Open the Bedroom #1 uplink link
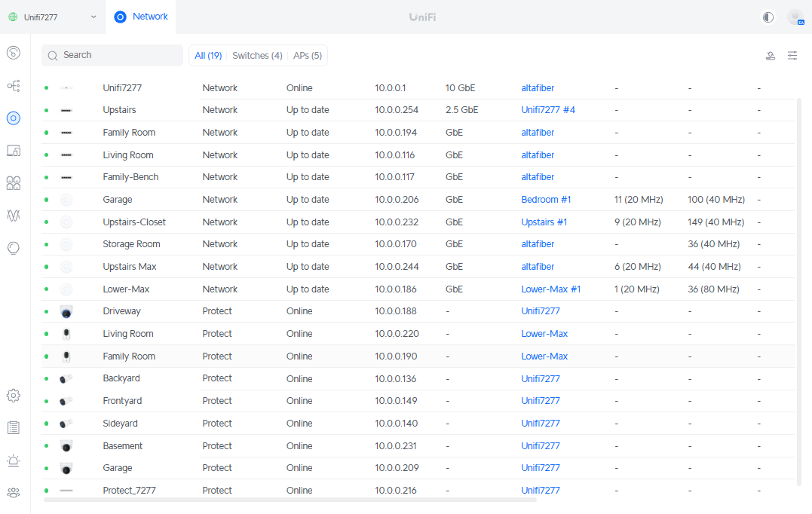 coord(546,199)
